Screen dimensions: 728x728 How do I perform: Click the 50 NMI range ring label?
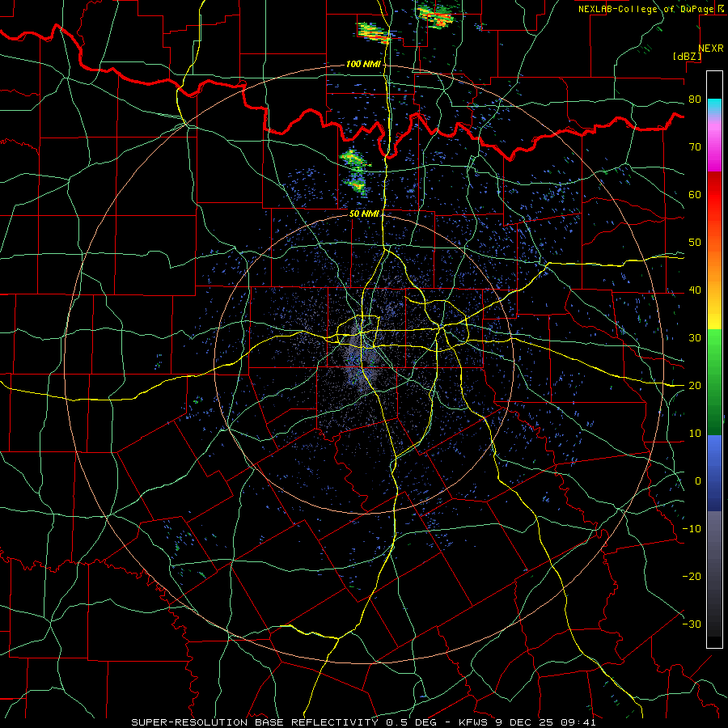tap(364, 214)
